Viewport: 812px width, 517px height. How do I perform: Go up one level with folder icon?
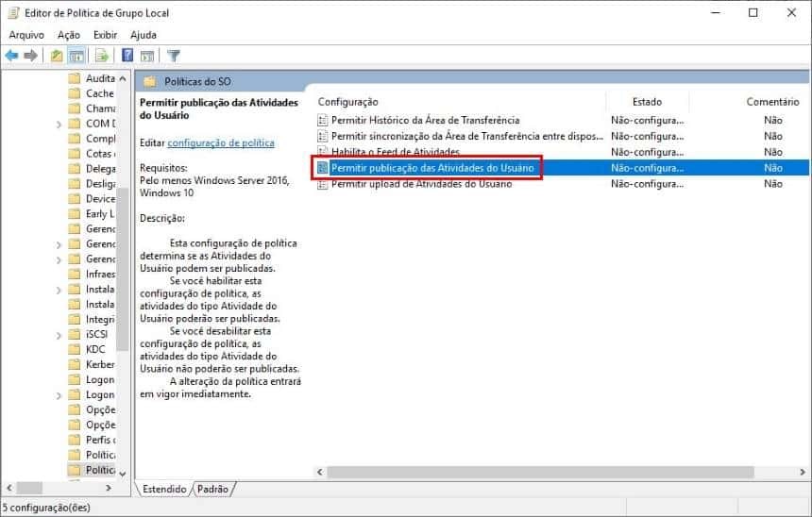[x=57, y=56]
